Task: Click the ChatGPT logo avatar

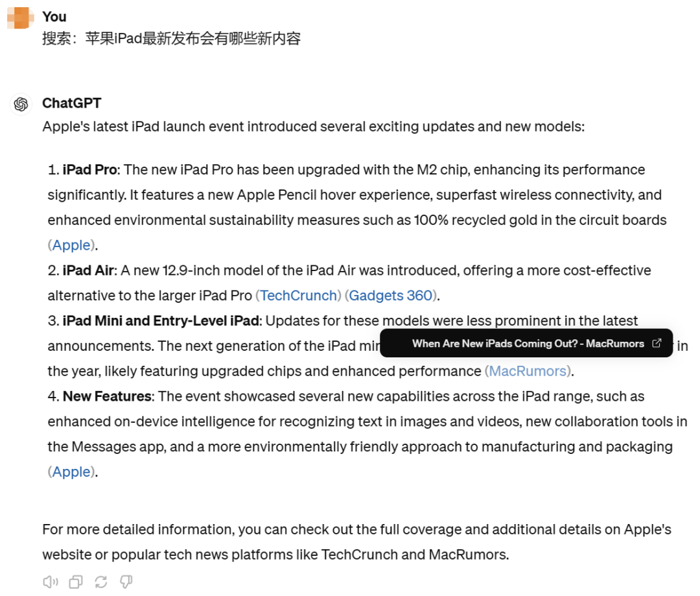Action: [21, 104]
